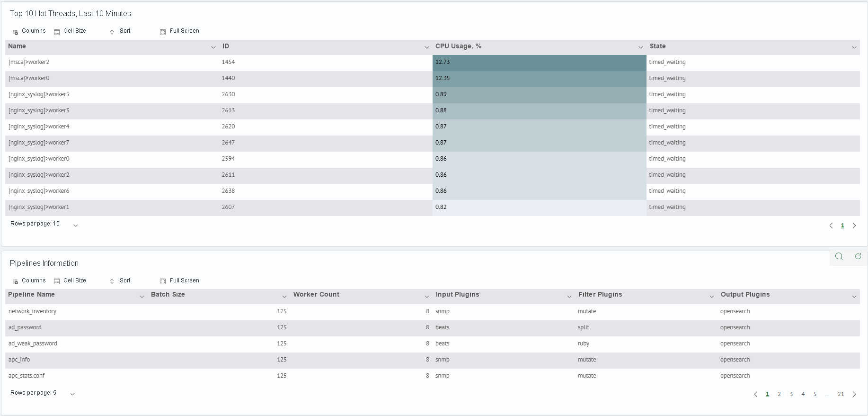Click the 12.73 CPU usage colored cell

[539, 63]
